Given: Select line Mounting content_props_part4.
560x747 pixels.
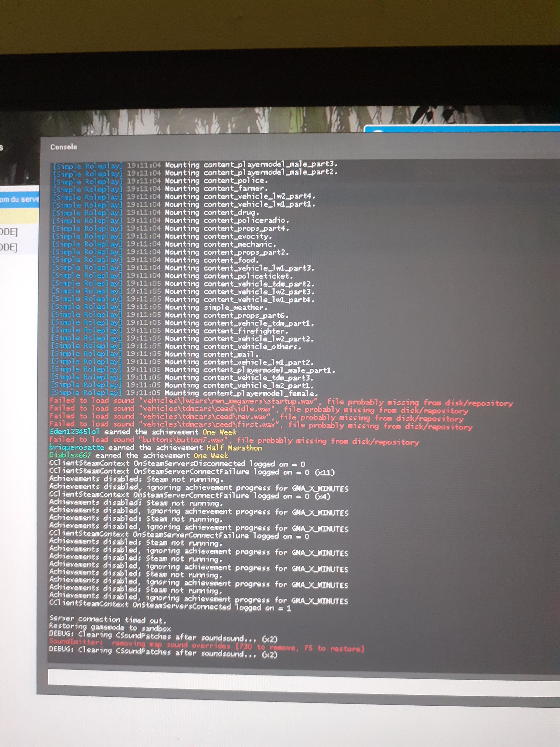Looking at the screenshot, I should tap(171, 228).
